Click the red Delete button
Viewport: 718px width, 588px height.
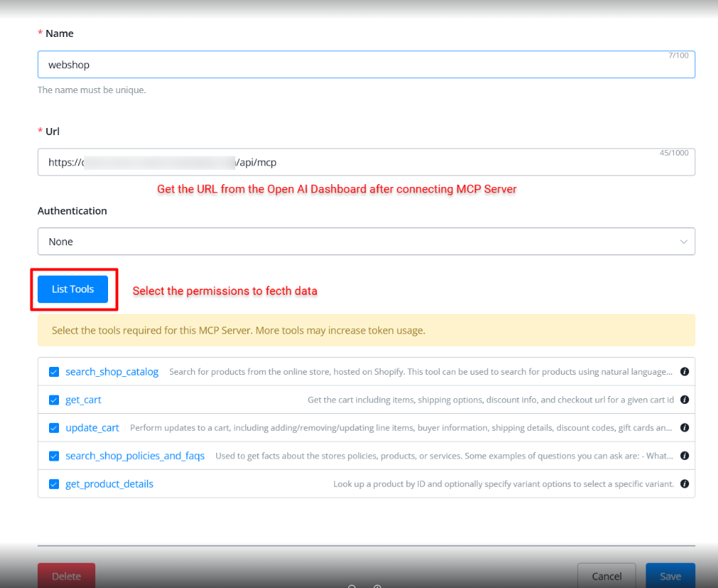point(66,576)
